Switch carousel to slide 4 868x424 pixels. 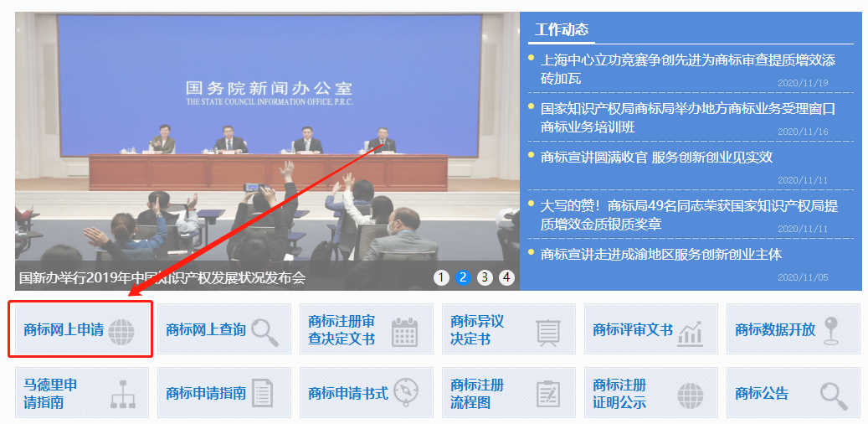pos(506,277)
